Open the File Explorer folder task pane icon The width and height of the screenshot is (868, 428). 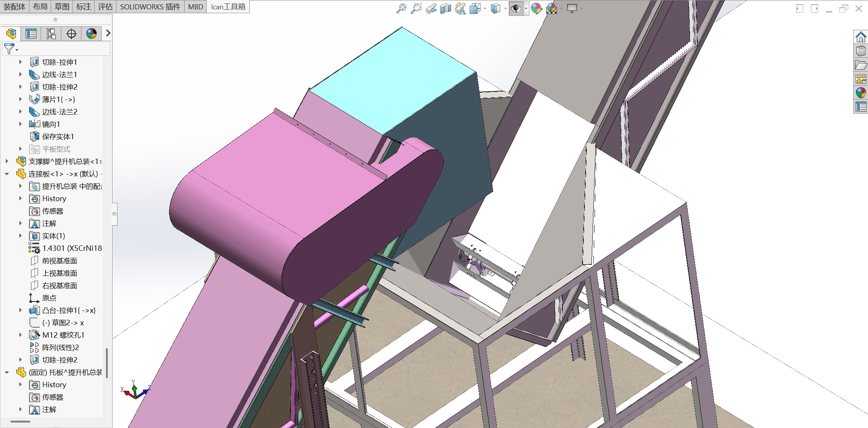click(x=861, y=65)
